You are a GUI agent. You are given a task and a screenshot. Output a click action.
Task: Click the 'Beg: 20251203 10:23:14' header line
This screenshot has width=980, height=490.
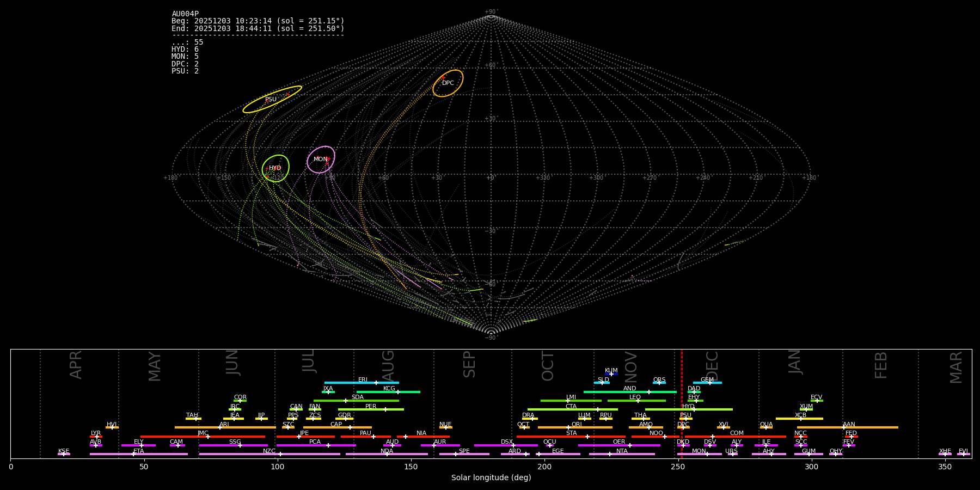click(258, 21)
